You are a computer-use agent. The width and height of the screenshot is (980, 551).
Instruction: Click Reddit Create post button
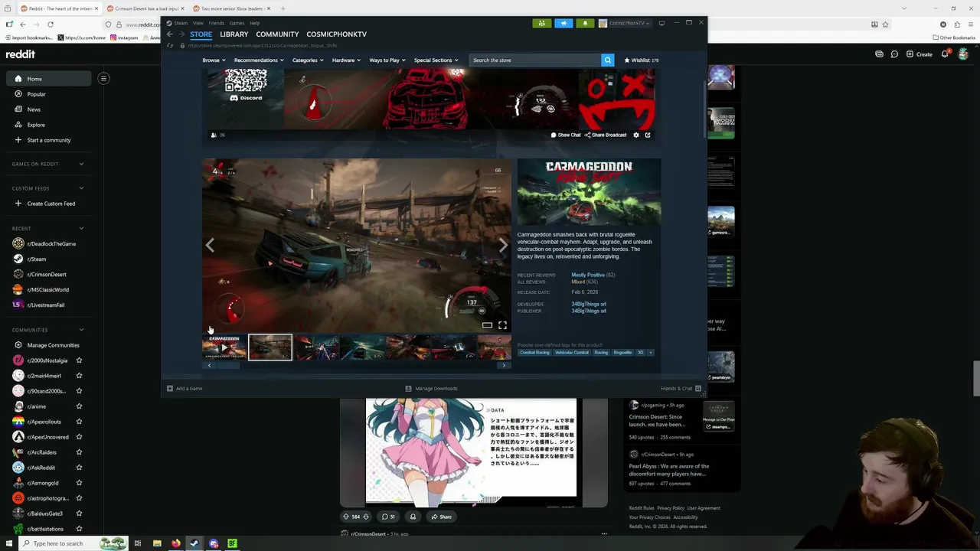click(920, 54)
